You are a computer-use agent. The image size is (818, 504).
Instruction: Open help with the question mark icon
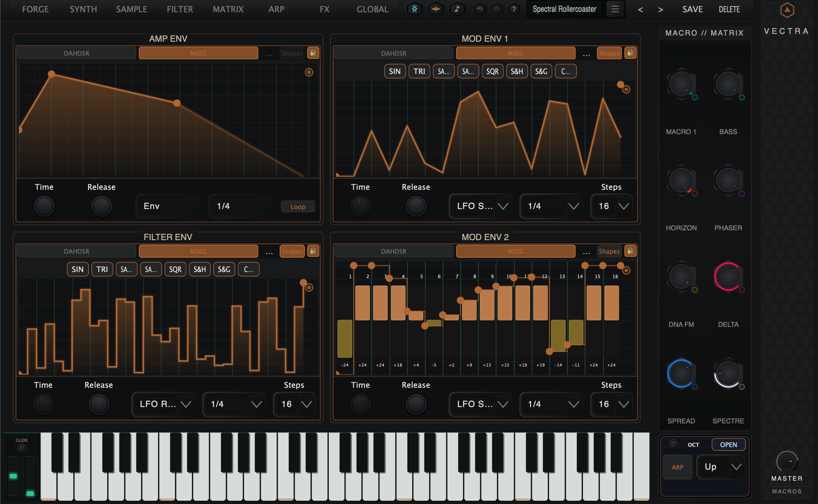tap(514, 9)
